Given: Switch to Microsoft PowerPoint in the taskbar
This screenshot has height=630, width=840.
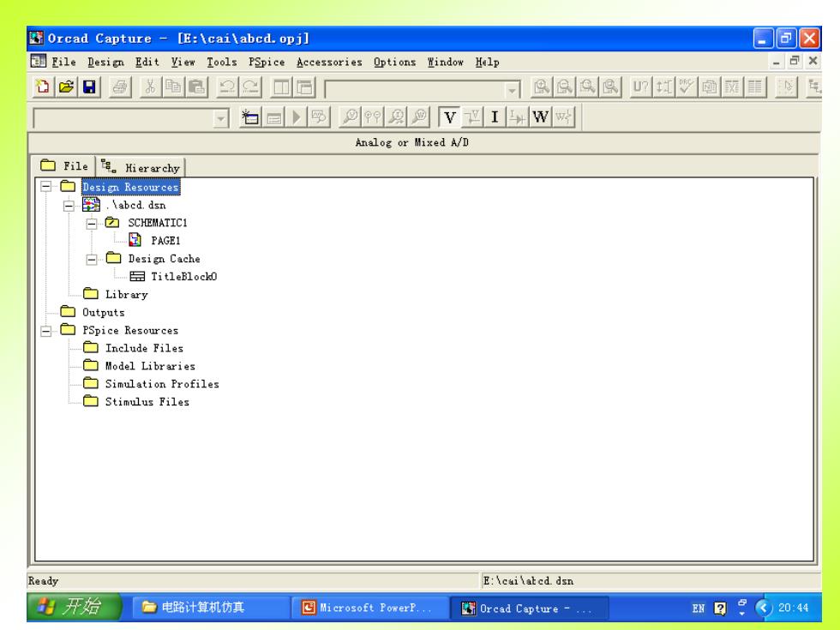Looking at the screenshot, I should coord(370,608).
